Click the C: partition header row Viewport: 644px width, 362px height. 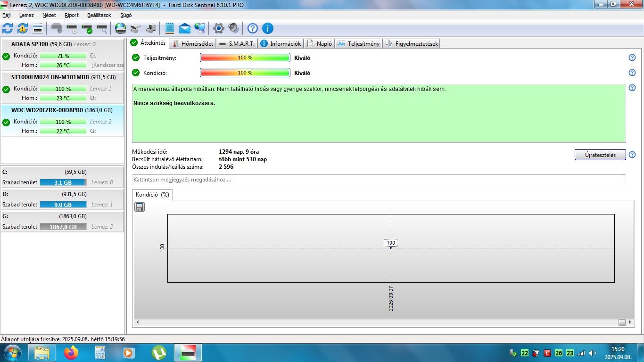62,172
